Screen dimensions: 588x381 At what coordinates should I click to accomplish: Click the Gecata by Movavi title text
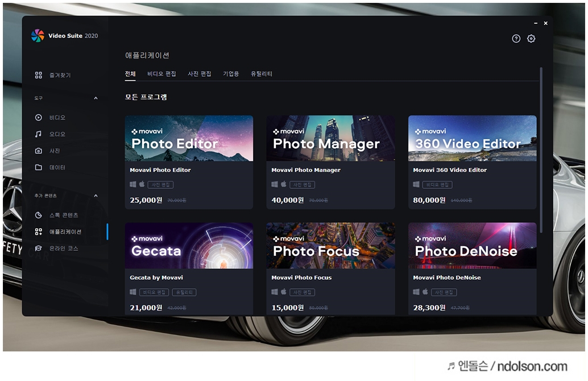pyautogui.click(x=156, y=278)
